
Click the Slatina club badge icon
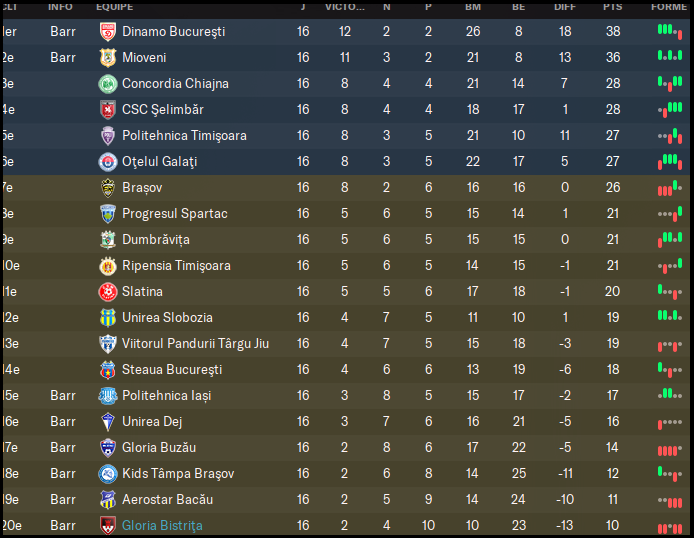tap(108, 291)
